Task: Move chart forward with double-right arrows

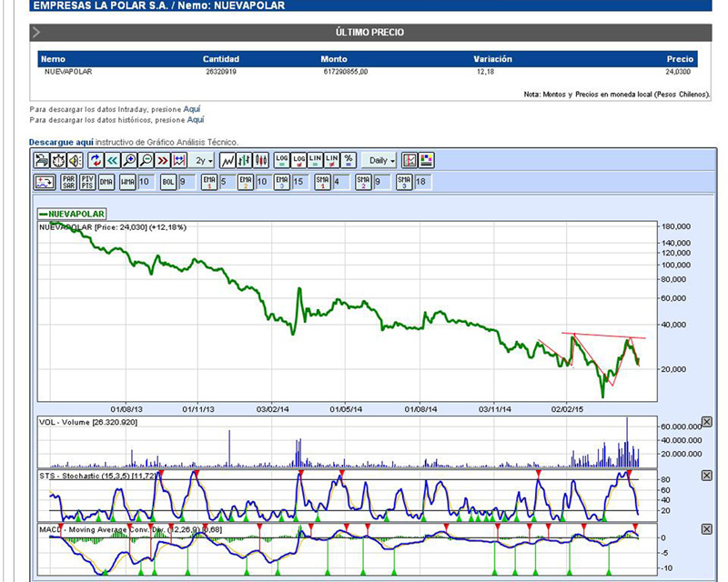Action: [x=163, y=161]
